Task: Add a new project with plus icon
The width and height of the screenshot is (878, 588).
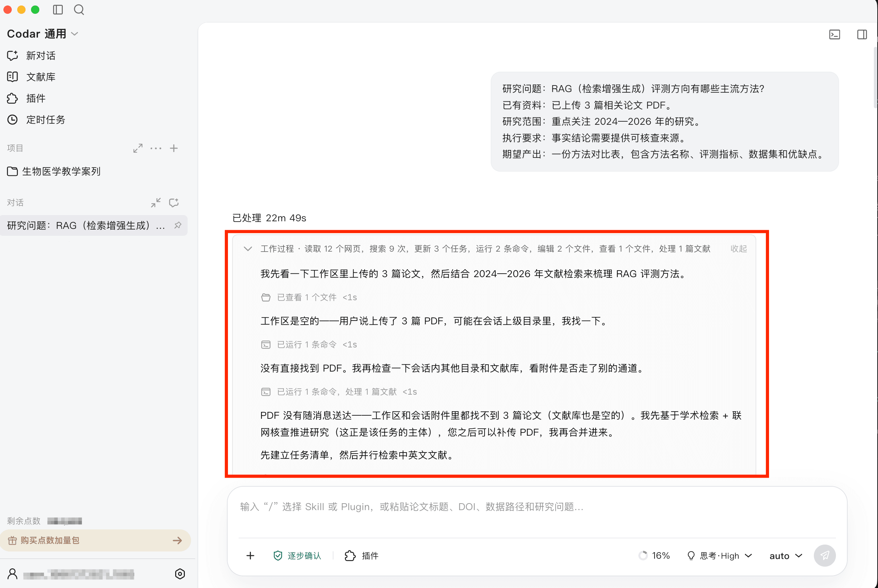Action: click(174, 148)
